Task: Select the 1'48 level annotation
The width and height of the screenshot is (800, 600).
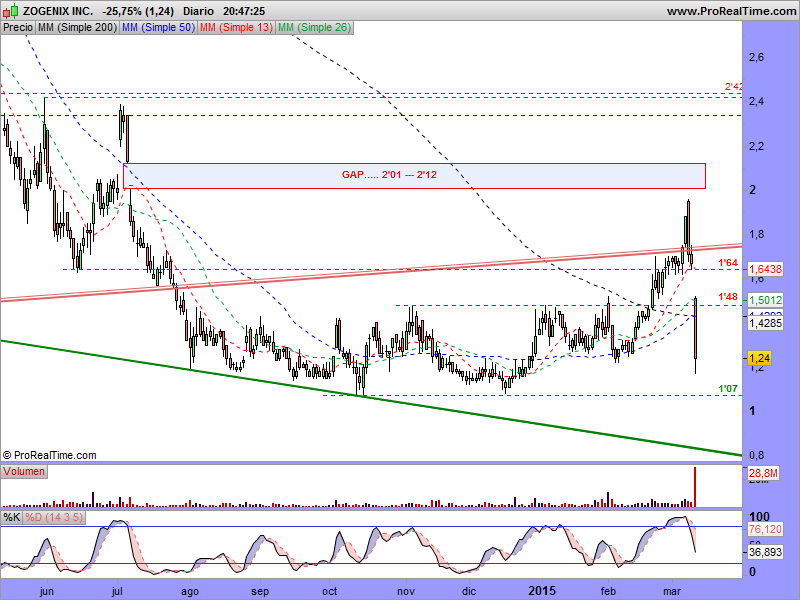Action: pyautogui.click(x=728, y=296)
